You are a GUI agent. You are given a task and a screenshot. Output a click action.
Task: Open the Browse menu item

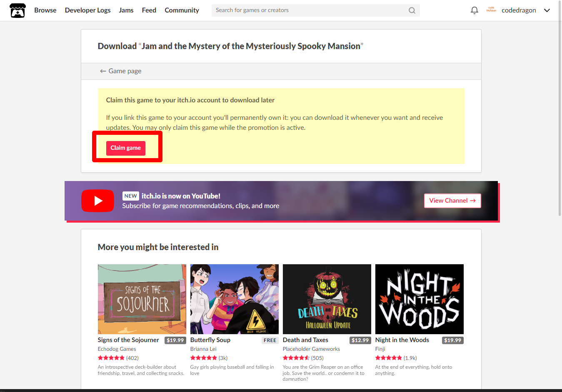(45, 10)
